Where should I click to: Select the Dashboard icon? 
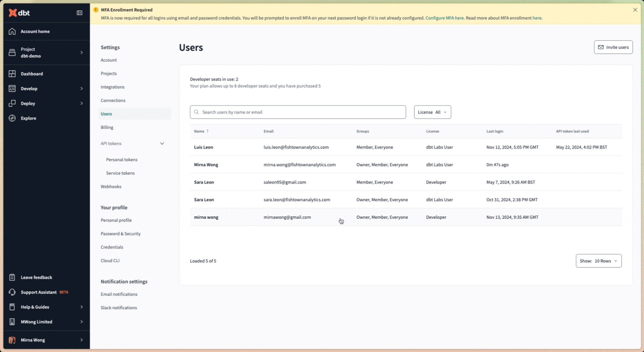point(12,73)
